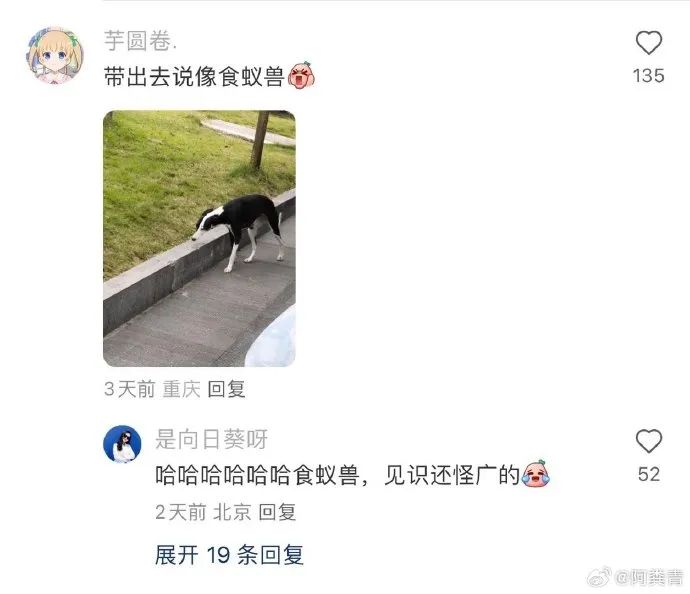Click the 135 like count
Screen dimensions: 690x594
click(649, 76)
